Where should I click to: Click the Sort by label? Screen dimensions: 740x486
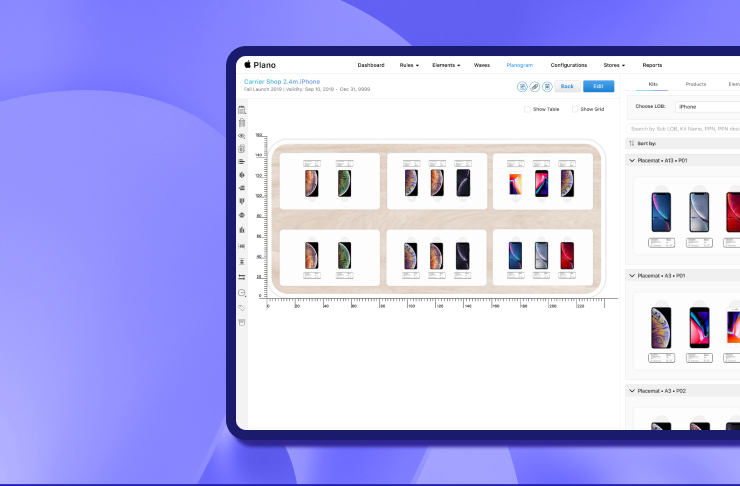[x=647, y=143]
